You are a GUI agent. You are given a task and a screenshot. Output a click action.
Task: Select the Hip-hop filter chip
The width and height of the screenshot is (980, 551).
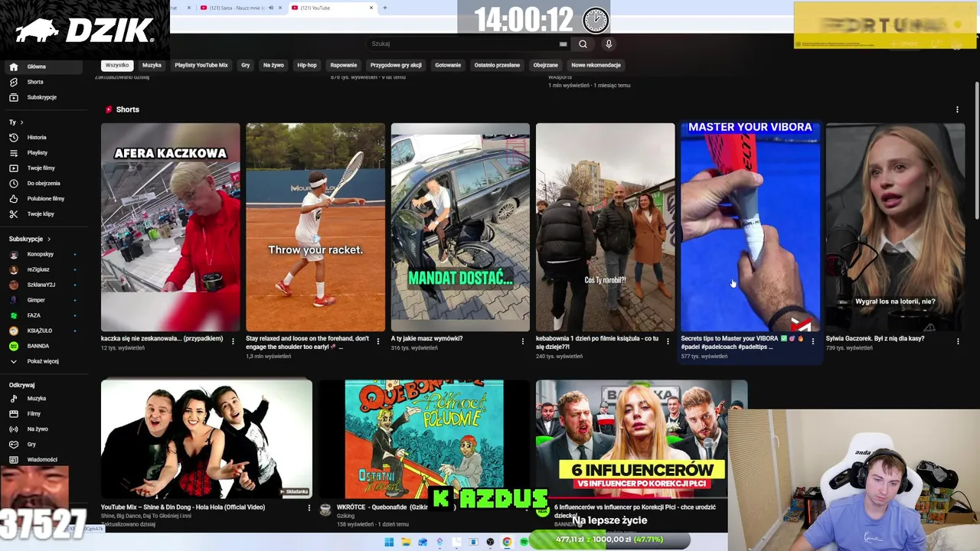coord(307,65)
